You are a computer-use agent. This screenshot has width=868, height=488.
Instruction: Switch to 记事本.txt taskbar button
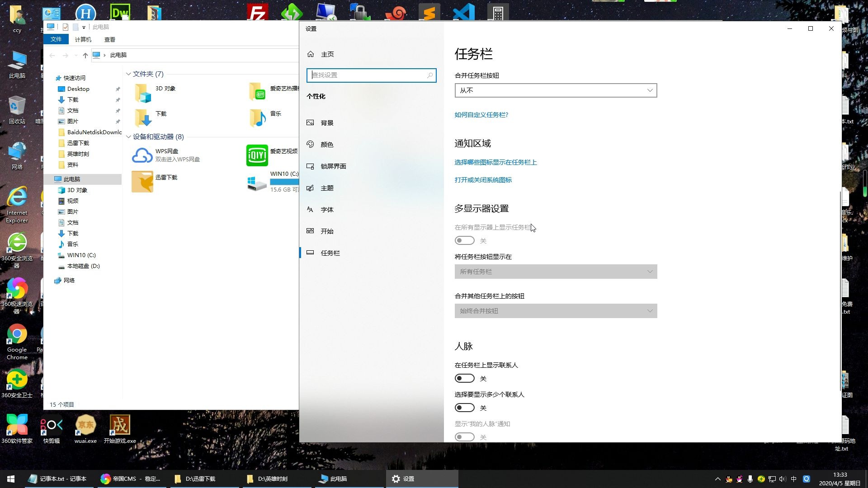(58, 479)
